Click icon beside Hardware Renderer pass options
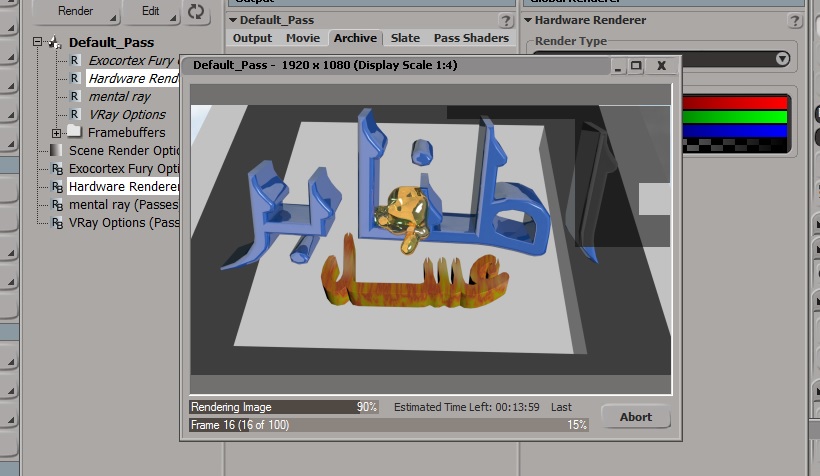The height and width of the screenshot is (476, 820). point(56,187)
